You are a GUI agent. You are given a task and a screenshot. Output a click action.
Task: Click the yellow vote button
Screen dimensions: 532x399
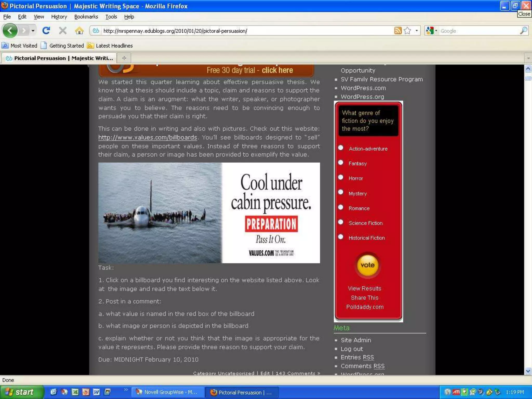click(367, 265)
